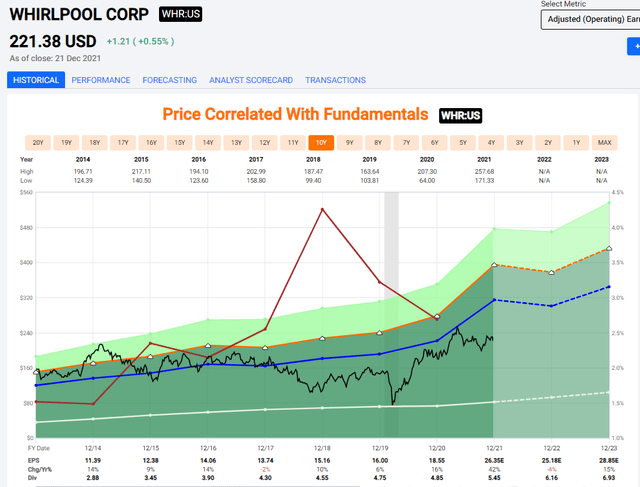This screenshot has height=487, width=640.
Task: Click the 12/20 orange triangle marker
Action: click(437, 316)
